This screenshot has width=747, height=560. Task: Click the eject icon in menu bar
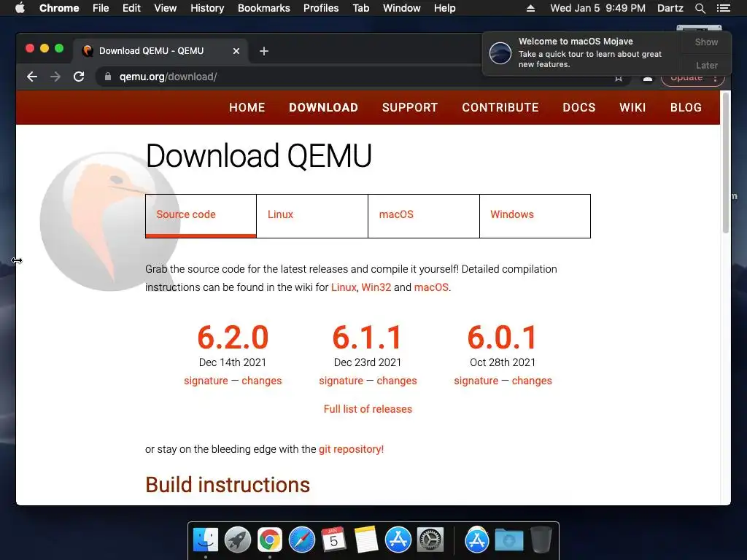click(x=530, y=8)
